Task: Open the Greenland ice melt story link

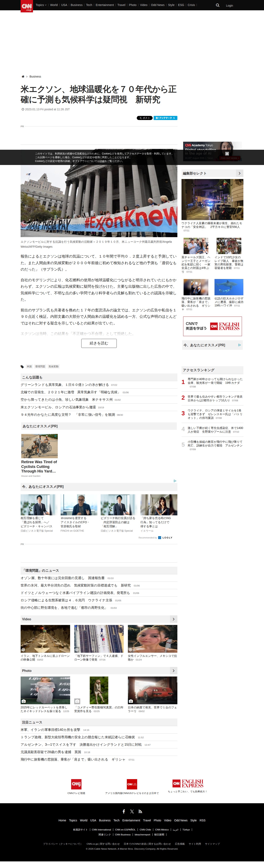Action: pos(65,385)
